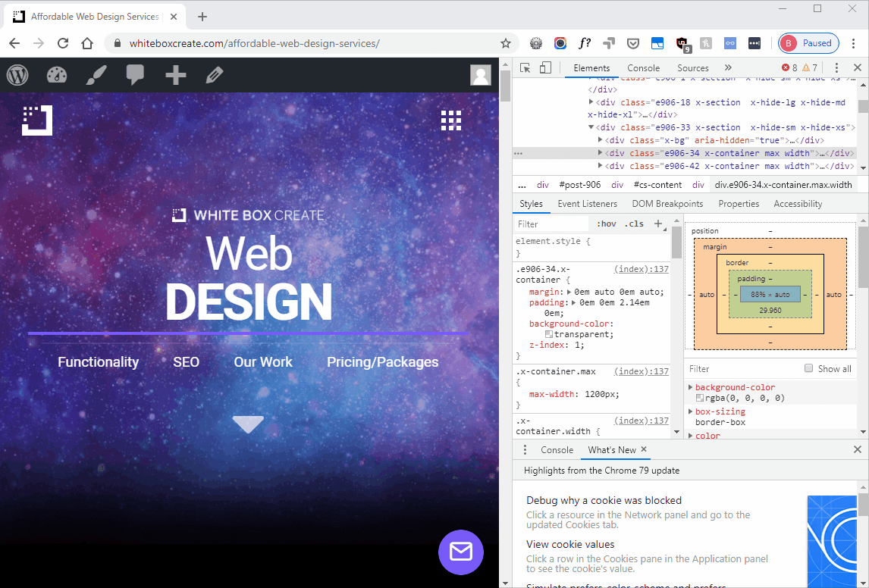This screenshot has height=588, width=869.
Task: Select the inspect element picker tool
Action: click(525, 68)
